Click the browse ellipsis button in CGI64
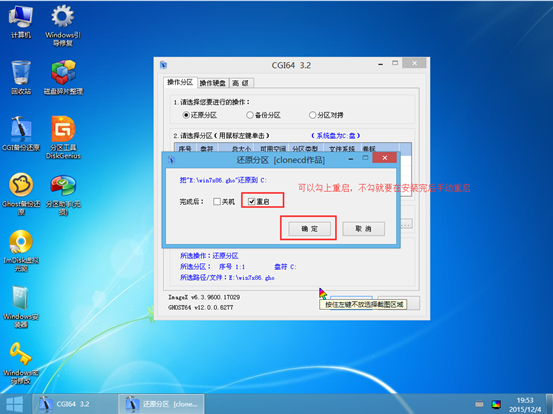This screenshot has height=414, width=553. click(x=406, y=224)
